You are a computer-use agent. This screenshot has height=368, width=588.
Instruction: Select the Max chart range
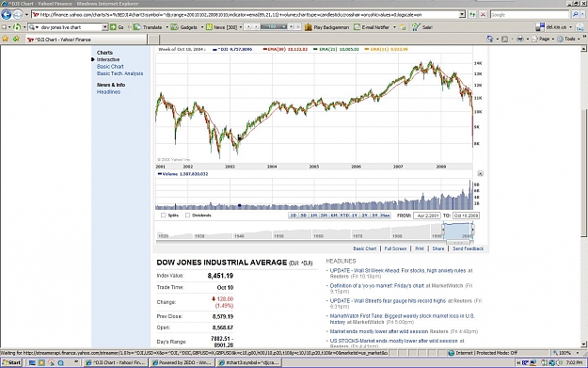pos(385,216)
